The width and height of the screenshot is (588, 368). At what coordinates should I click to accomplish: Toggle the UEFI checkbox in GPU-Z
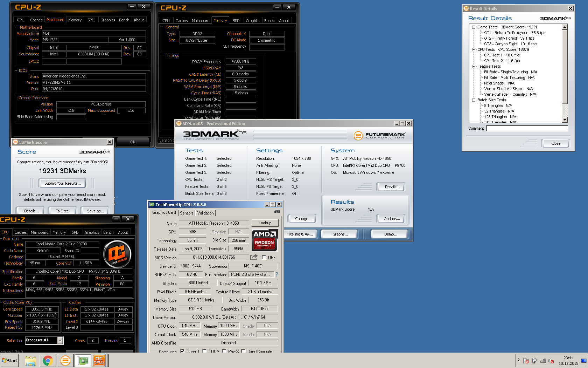coord(264,257)
